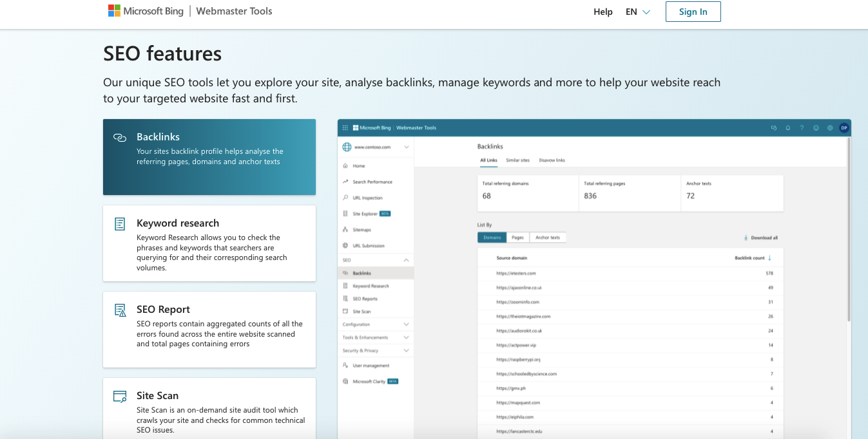This screenshot has width=868, height=439.
Task: Select Anchor texts list-by tab in preview
Action: (x=548, y=238)
